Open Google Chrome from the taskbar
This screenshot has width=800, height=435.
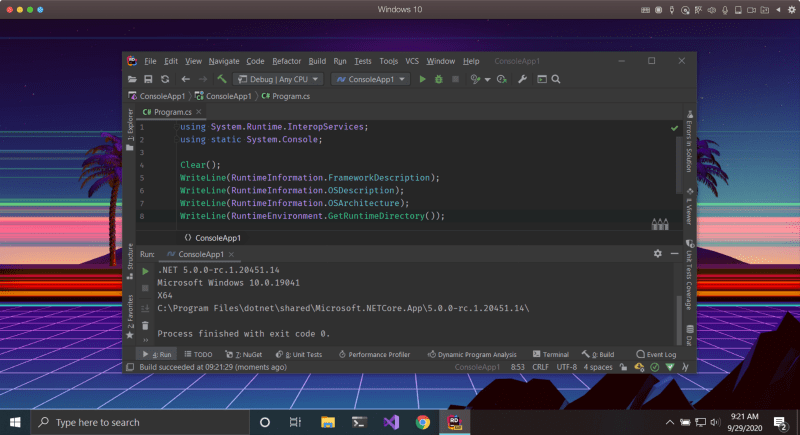(422, 422)
